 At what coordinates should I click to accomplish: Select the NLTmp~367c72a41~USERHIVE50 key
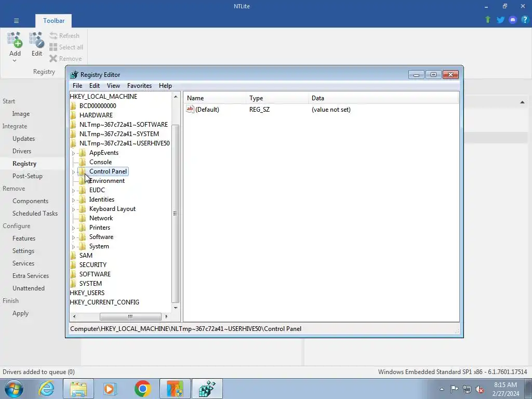pos(125,143)
